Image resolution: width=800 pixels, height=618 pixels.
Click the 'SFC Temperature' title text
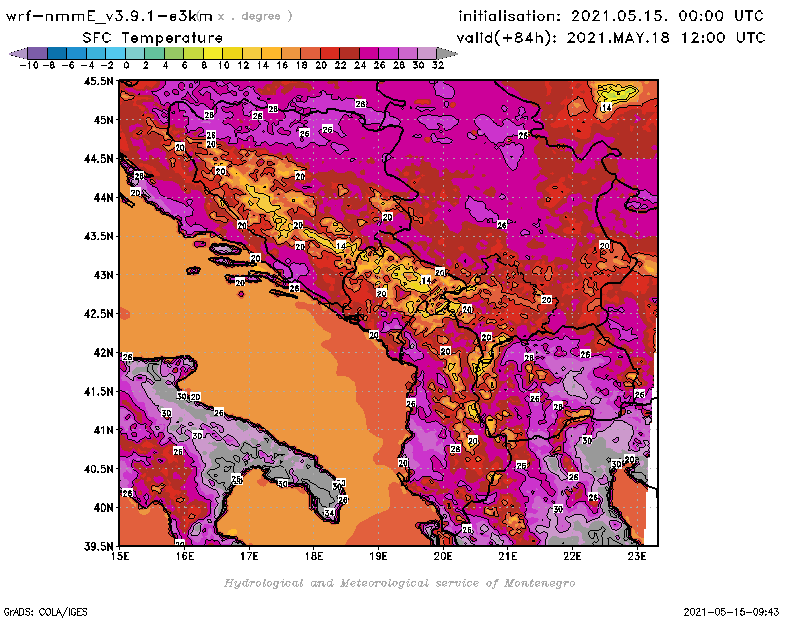[x=153, y=38]
